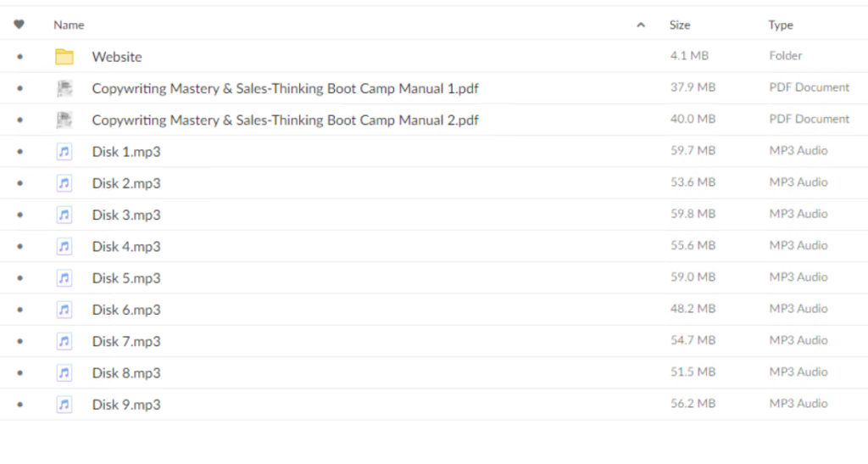Select the music icon beside Disk 7.mp3
Screen dimensions: 868x464
[64, 340]
